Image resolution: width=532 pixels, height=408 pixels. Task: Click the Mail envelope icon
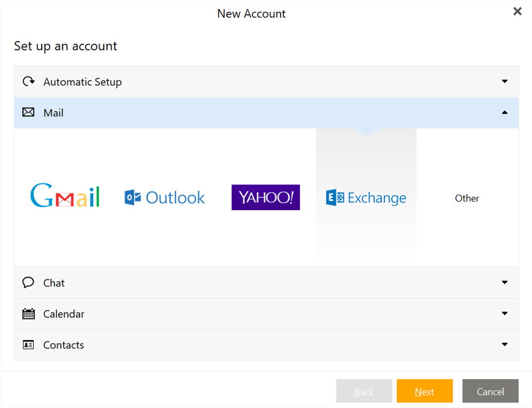pos(28,113)
